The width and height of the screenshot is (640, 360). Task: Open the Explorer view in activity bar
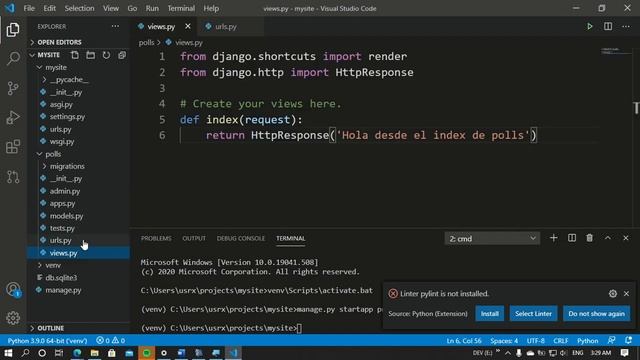click(13, 29)
